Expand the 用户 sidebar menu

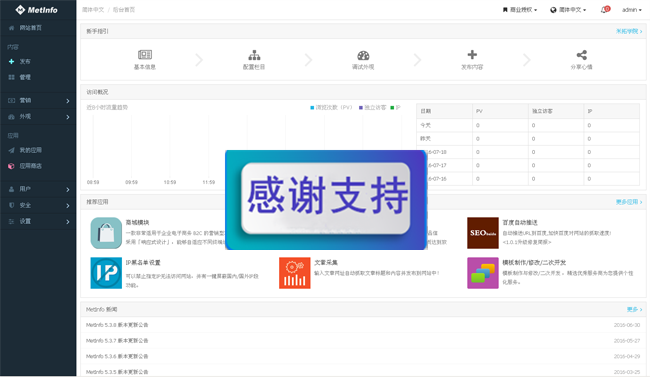point(38,189)
